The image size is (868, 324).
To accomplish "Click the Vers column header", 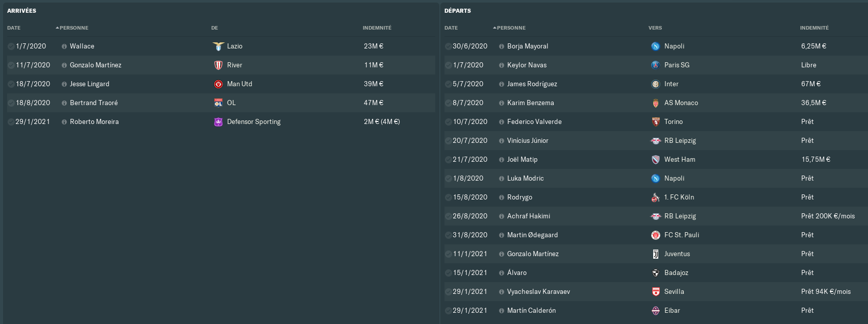I will (655, 28).
